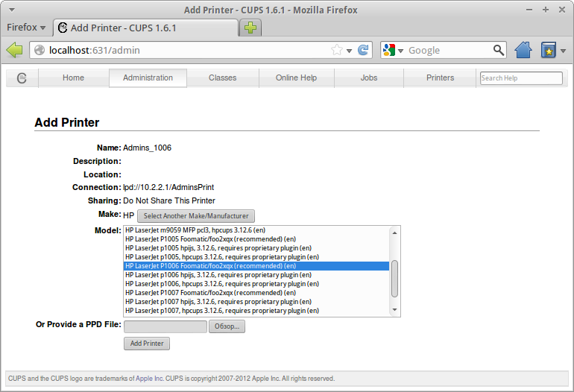Image resolution: width=574 pixels, height=392 pixels.
Task: Select HP LaserJet p1005, hpcups model
Action: 256,257
